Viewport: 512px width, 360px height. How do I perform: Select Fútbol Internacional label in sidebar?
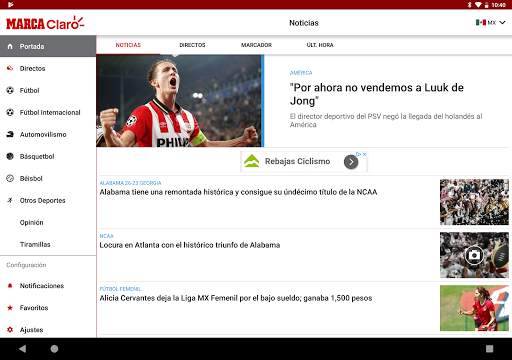click(x=50, y=112)
